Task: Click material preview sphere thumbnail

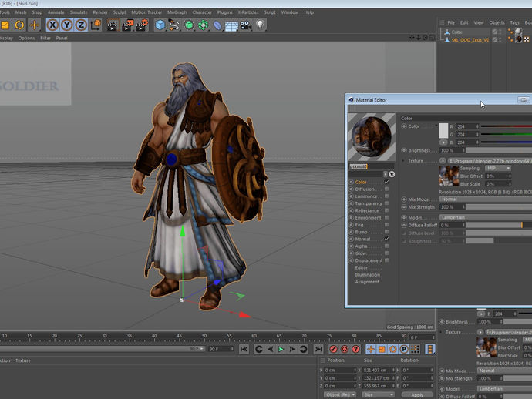Action: (372, 137)
